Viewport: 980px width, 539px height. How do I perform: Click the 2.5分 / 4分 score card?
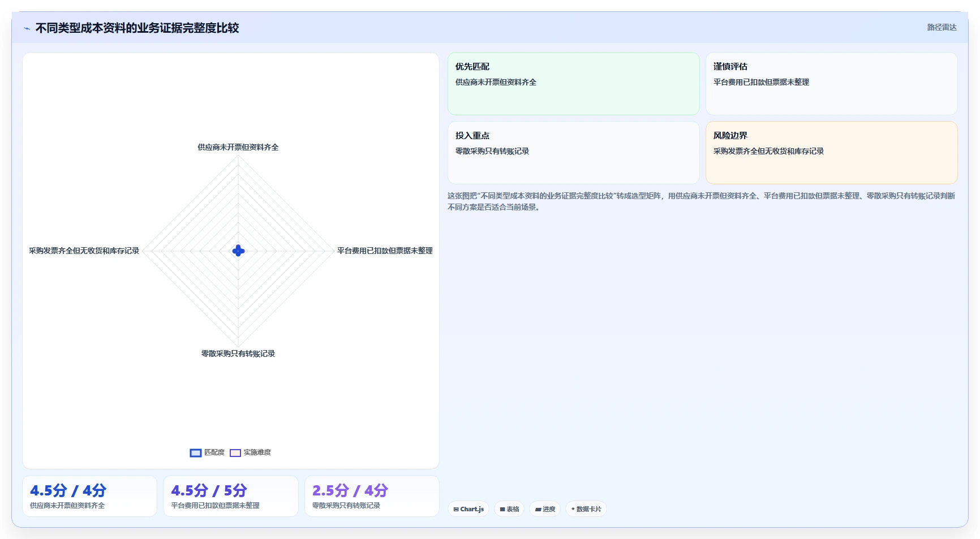[372, 496]
